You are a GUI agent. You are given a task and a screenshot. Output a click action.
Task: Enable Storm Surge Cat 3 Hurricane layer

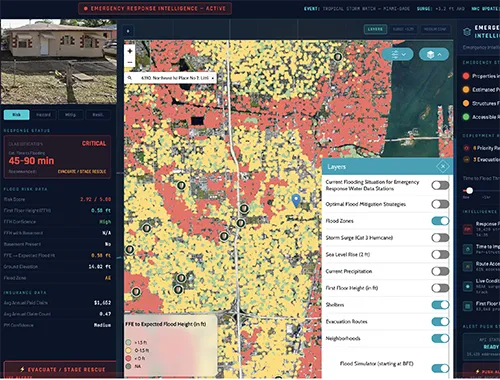coord(440,238)
